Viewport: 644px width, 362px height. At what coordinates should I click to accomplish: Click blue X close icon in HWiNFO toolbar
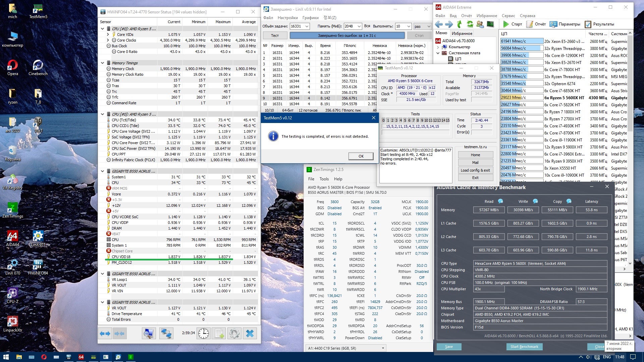[x=250, y=333]
